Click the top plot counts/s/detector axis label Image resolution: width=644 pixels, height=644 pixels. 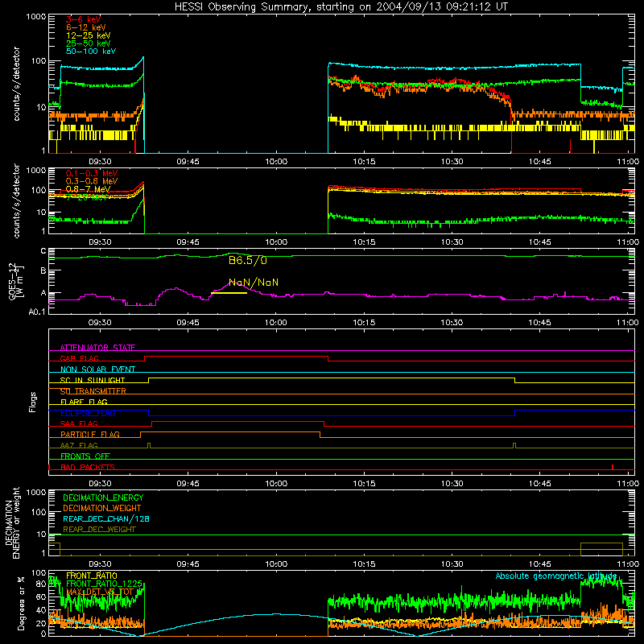(x=16, y=84)
